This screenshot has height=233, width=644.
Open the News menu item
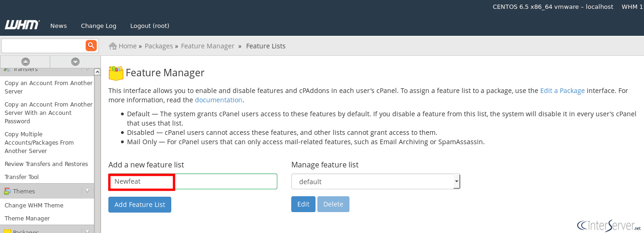59,26
